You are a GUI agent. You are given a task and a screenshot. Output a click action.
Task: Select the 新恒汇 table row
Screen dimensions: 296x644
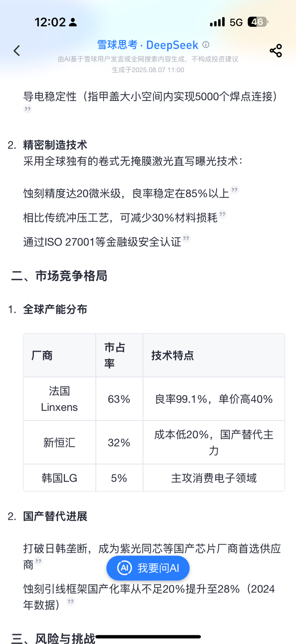(154, 443)
